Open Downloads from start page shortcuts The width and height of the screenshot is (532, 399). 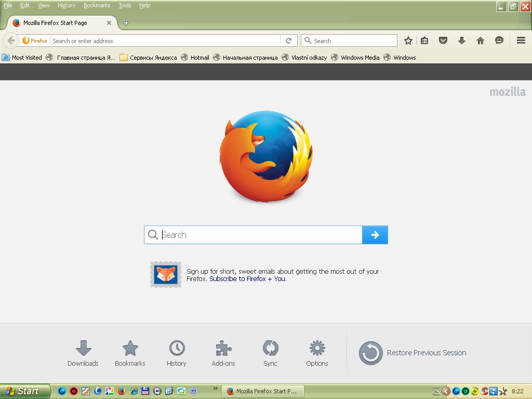point(83,353)
